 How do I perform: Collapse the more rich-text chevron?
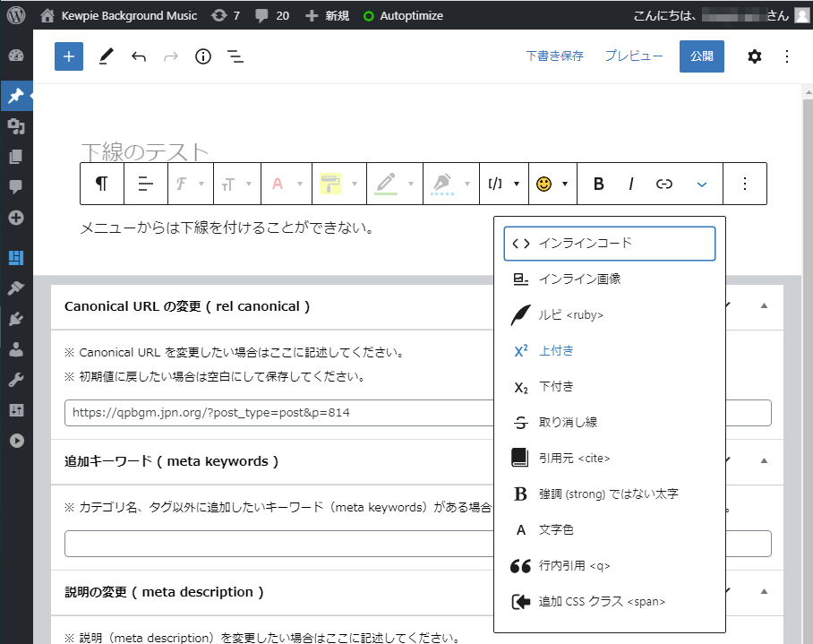[x=701, y=184]
